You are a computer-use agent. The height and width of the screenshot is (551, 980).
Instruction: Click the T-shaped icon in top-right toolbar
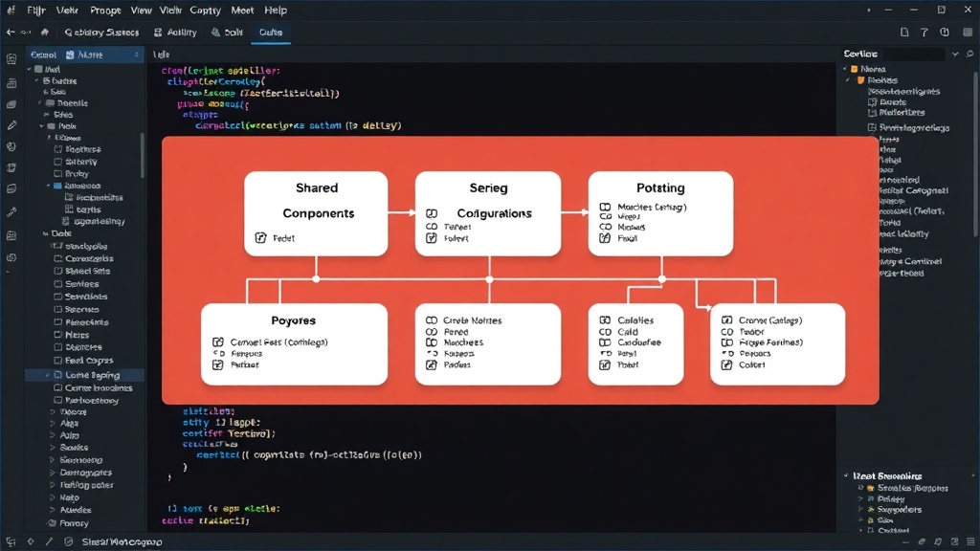tap(924, 32)
